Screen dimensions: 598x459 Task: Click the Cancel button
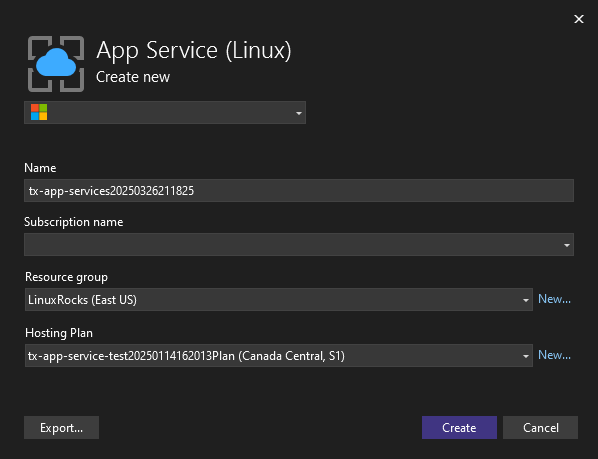tap(540, 427)
